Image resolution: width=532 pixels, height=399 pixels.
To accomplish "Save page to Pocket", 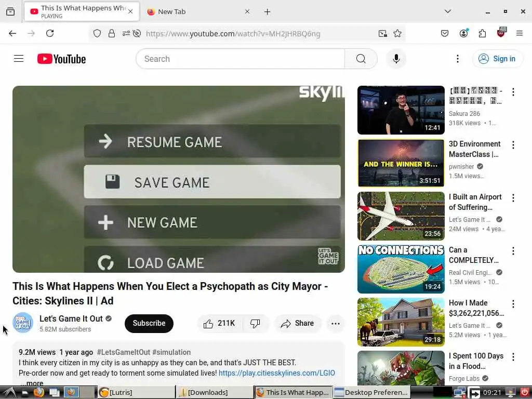I will point(445,33).
